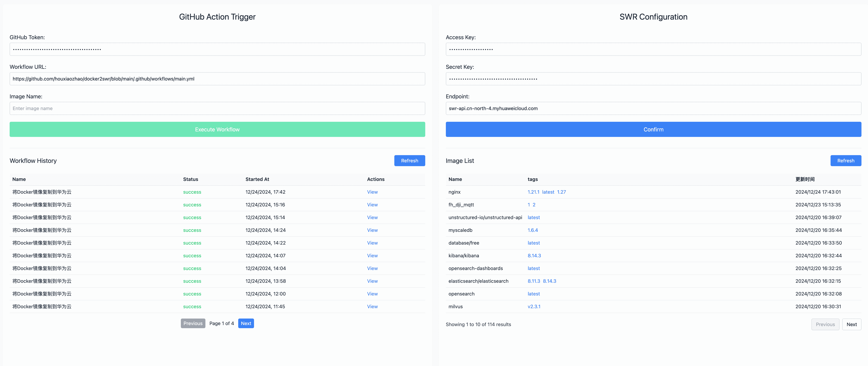The width and height of the screenshot is (868, 366).
Task: Select the Access Key input field
Action: pos(653,49)
